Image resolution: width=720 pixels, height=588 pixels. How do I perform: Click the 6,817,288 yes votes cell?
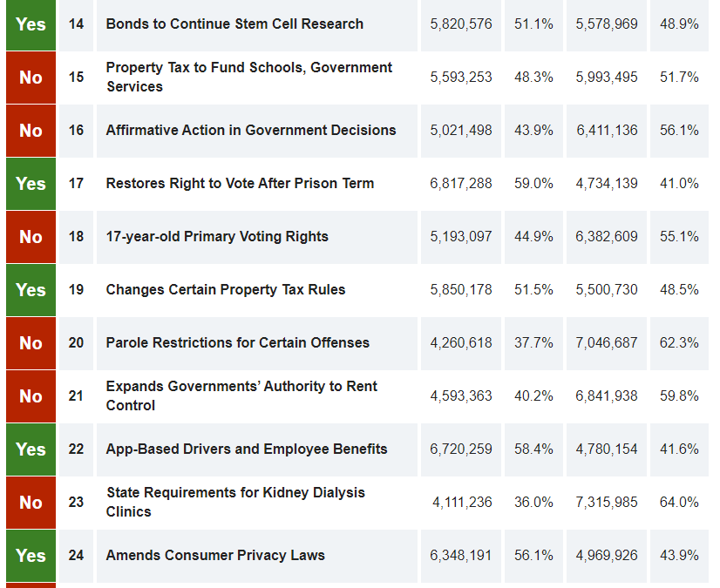[x=461, y=184]
